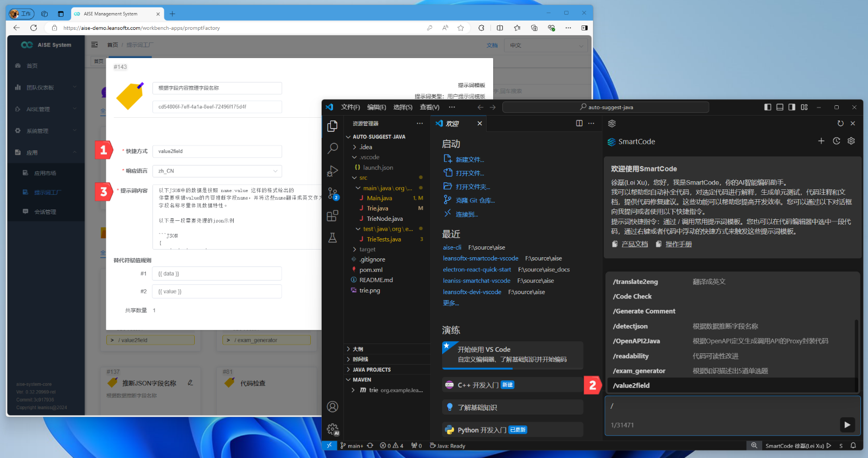Click the SmartCode layers icon in panel header

pos(612,124)
